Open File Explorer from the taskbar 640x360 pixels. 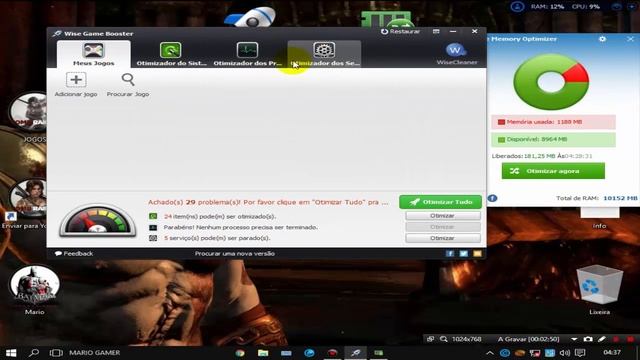pyautogui.click(x=263, y=353)
